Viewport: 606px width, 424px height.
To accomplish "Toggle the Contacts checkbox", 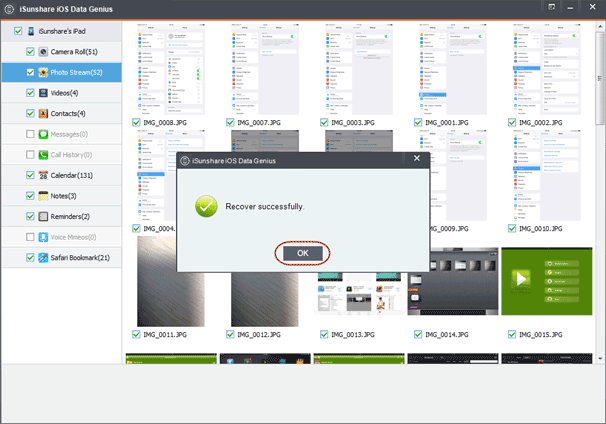I will coord(30,113).
